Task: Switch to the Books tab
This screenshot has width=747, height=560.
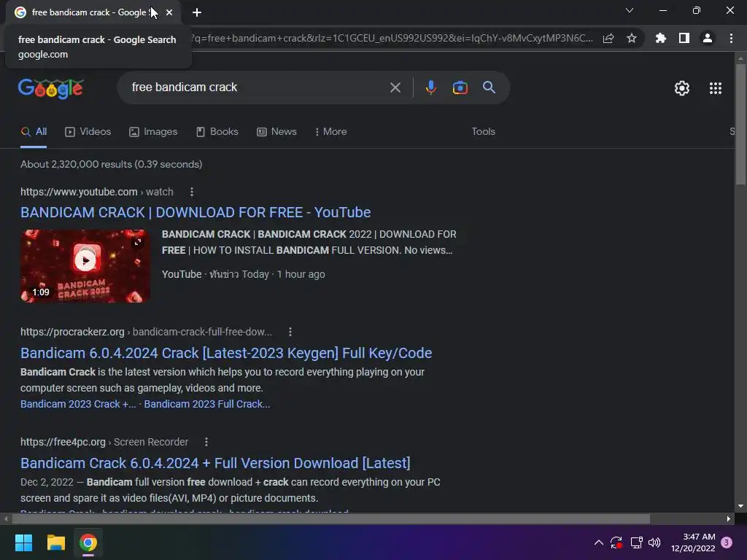Action: coord(217,132)
